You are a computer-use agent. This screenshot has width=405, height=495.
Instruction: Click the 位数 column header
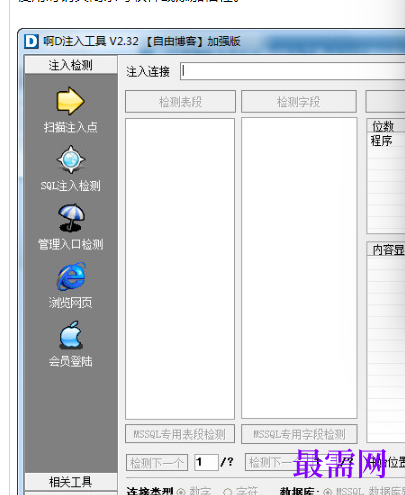[x=386, y=126]
